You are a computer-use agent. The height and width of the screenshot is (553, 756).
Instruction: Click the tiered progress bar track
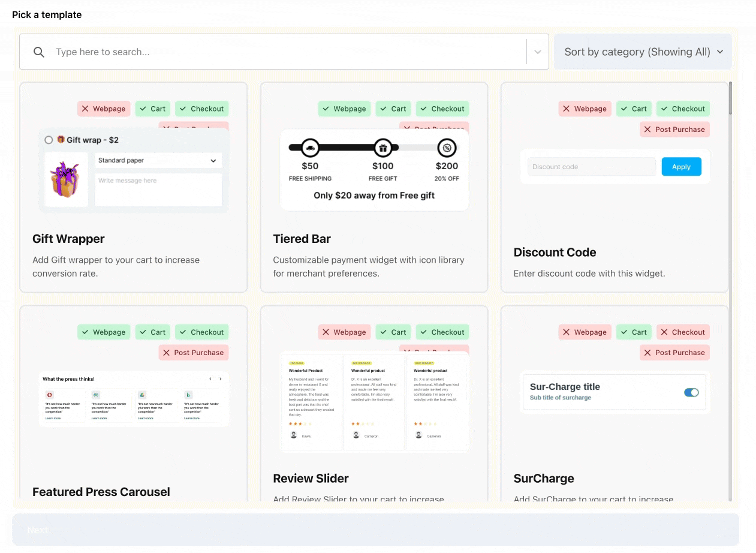coord(347,148)
